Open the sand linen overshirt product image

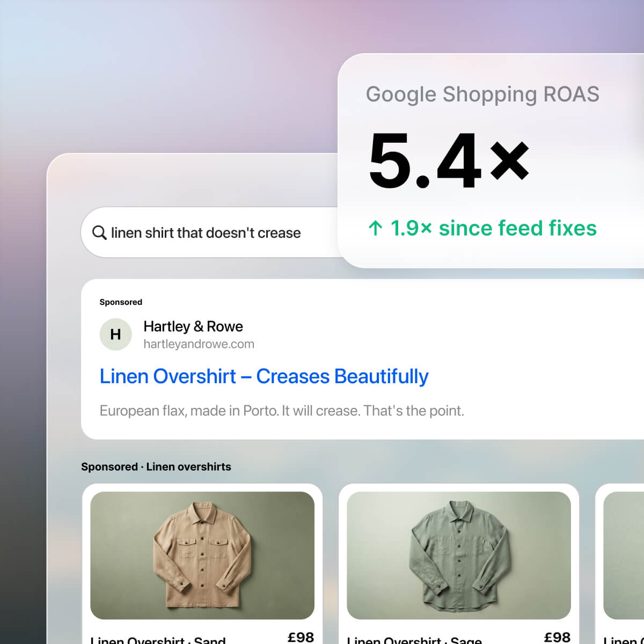pos(202,555)
